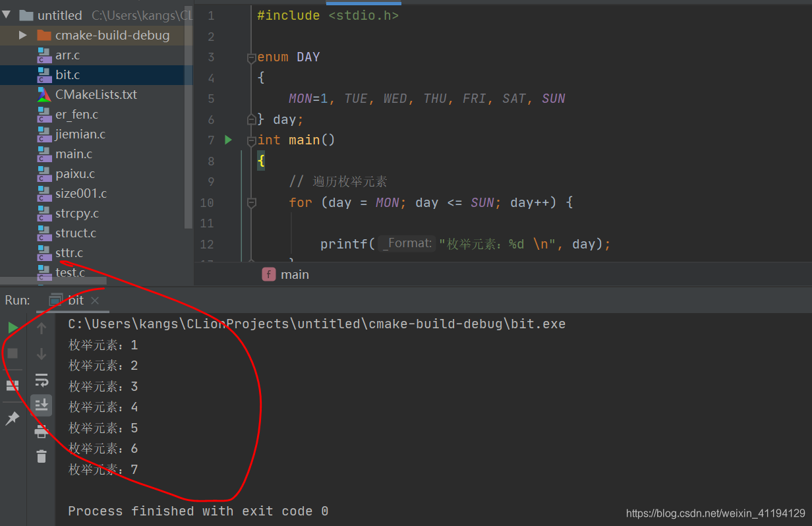Viewport: 812px width, 526px height.
Task: Click the output line ending in 4
Action: pos(103,407)
